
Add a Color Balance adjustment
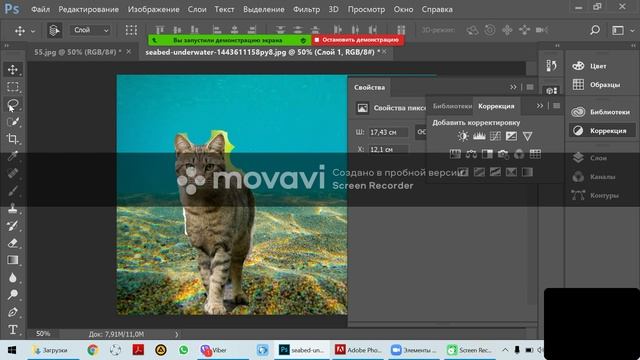coord(471,154)
